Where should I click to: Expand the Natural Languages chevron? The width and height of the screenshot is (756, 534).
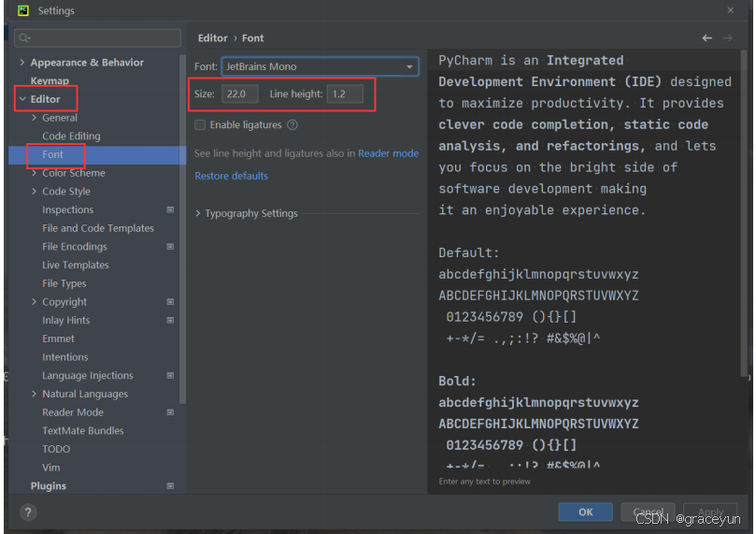point(34,394)
